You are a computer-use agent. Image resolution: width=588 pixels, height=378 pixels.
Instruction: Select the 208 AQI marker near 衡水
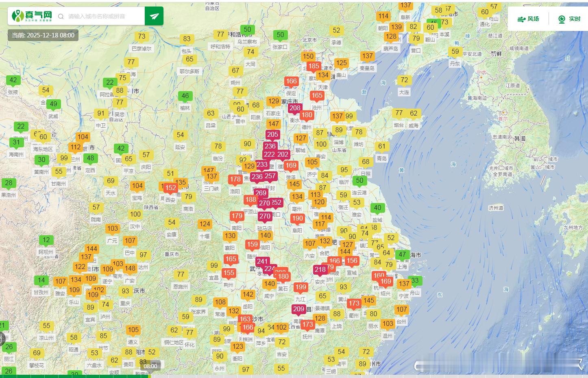[x=295, y=109]
